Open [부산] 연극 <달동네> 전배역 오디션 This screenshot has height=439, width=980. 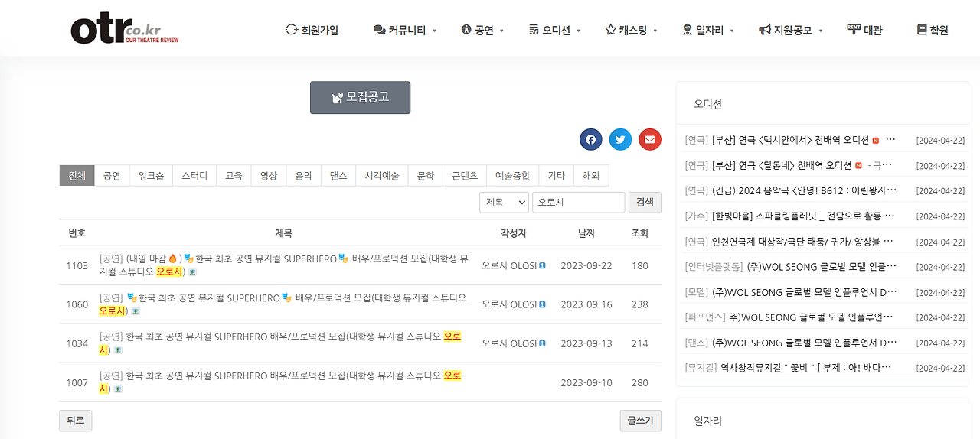tap(781, 165)
